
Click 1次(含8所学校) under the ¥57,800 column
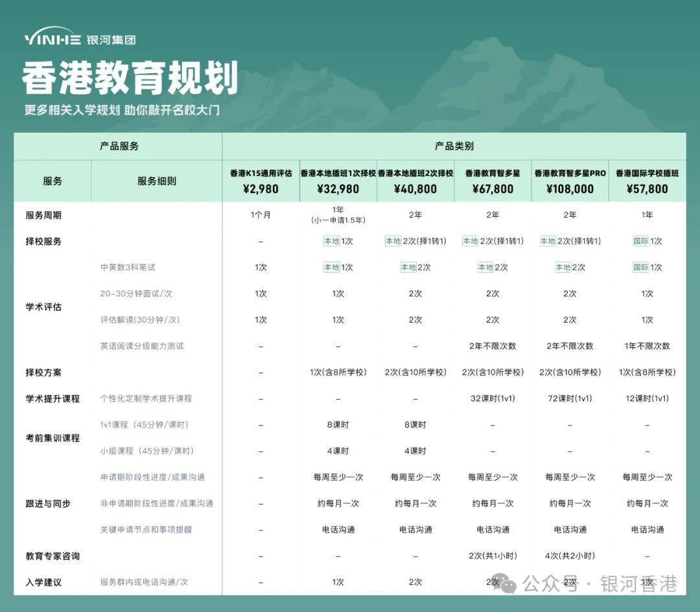[647, 372]
